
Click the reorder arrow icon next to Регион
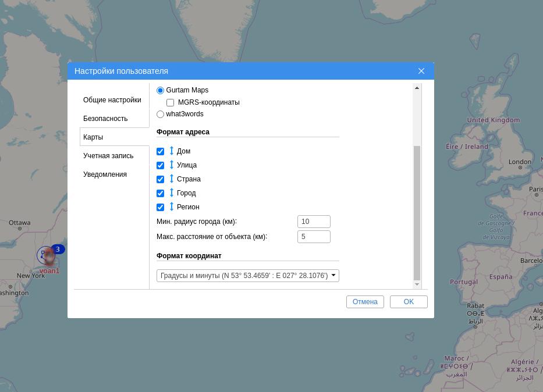(172, 206)
